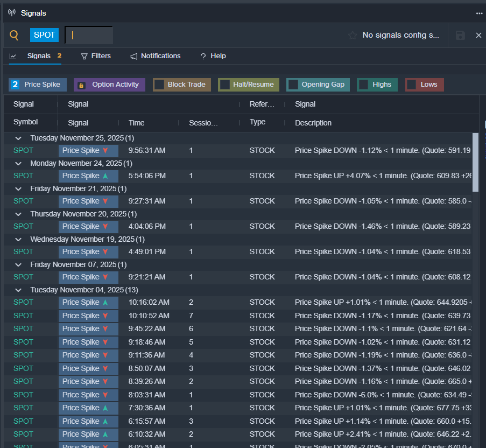Click the X icon beside the save button

coord(478,36)
